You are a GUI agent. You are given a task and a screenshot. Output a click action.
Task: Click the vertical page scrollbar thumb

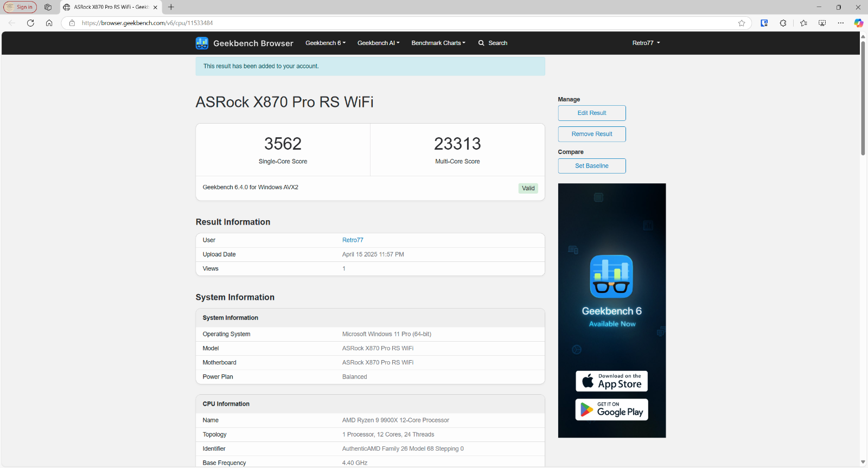coord(863,98)
